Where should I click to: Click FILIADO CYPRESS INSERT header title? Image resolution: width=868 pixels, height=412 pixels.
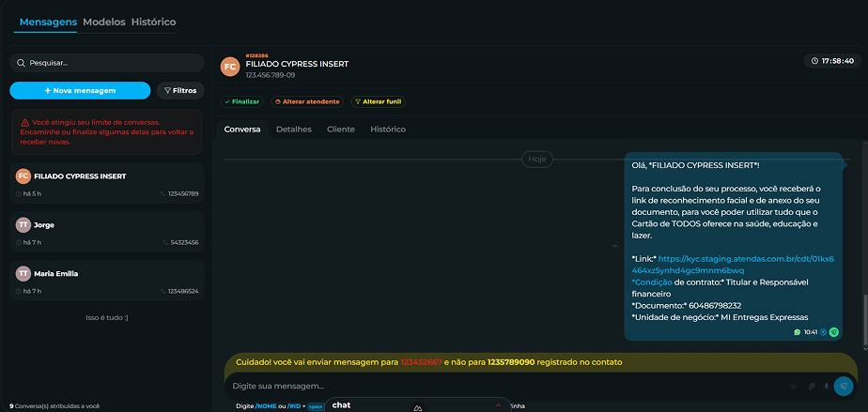[x=297, y=64]
